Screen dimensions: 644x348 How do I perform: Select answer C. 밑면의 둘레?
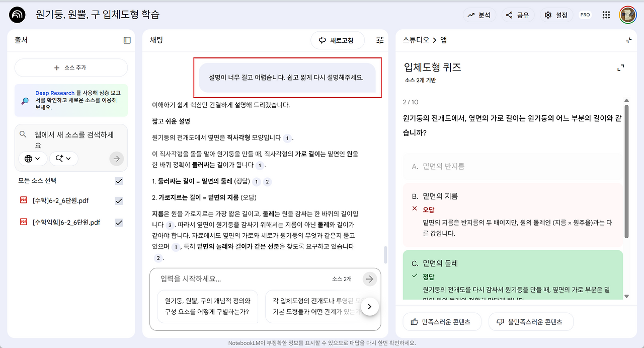[x=513, y=275]
